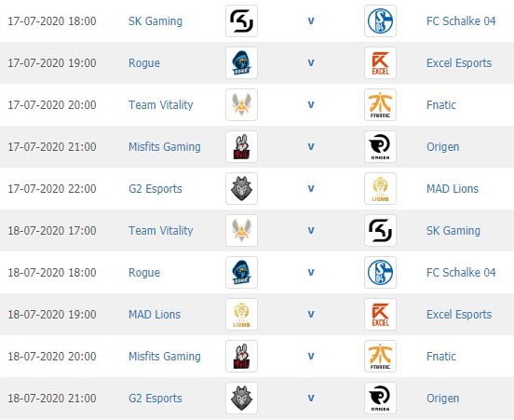Screen dimensions: 514x420
Task: Follow Fnatic link in 18-07 20:00 match
Action: coord(440,357)
